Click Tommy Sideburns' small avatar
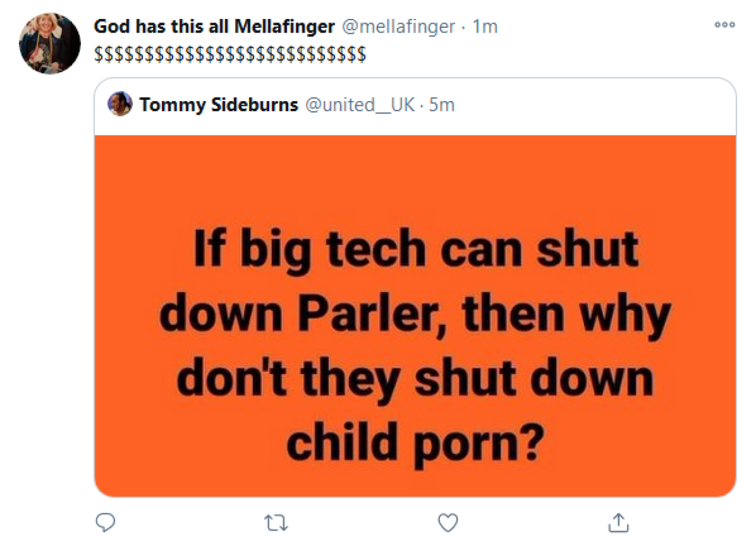Viewport: 756px width, 546px height. click(120, 104)
